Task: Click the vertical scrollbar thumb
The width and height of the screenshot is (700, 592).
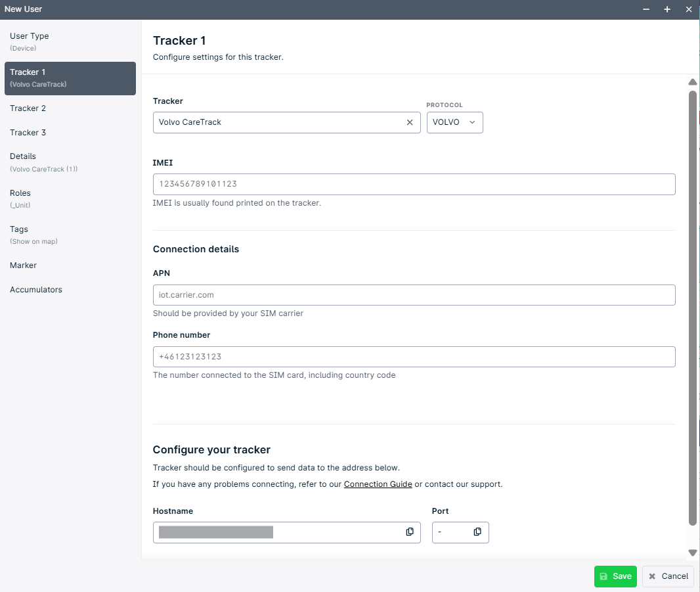Action: [x=692, y=308]
